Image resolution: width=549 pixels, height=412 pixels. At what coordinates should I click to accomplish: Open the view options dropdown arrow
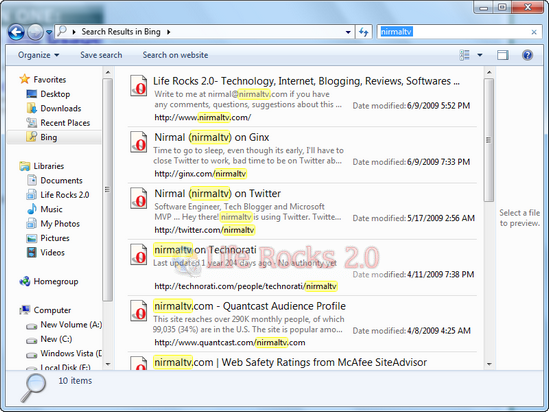(480, 55)
